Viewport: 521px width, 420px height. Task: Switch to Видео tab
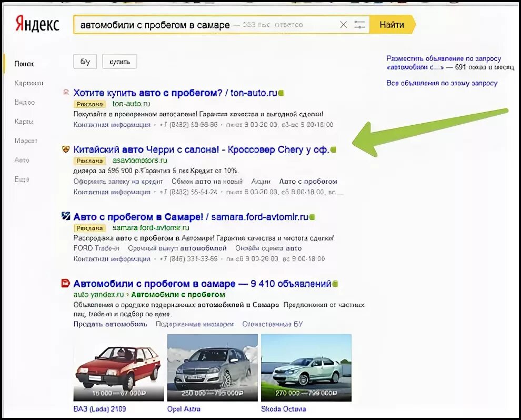tap(25, 102)
